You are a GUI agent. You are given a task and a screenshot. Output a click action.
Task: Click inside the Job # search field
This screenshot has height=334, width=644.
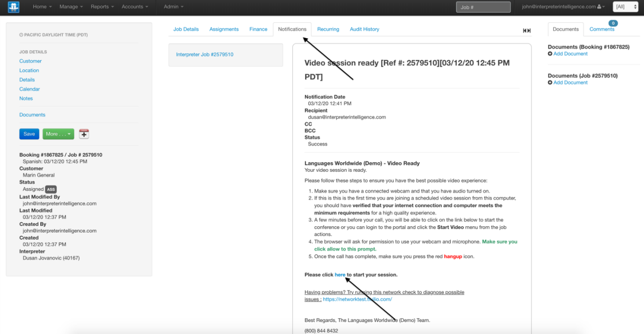482,7
